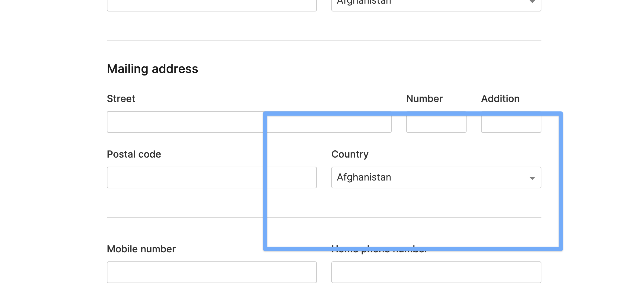
Task: Click the Country label in mailing section
Action: tap(350, 154)
